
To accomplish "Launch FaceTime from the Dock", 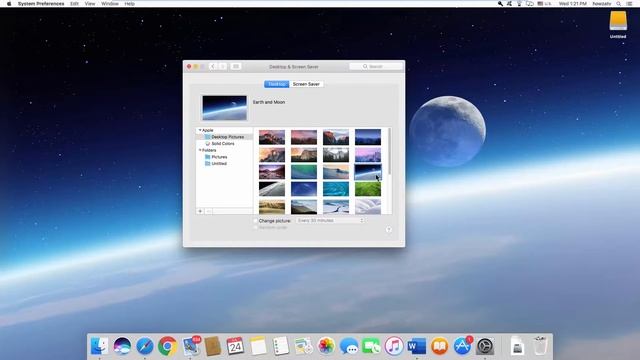I will pos(371,346).
